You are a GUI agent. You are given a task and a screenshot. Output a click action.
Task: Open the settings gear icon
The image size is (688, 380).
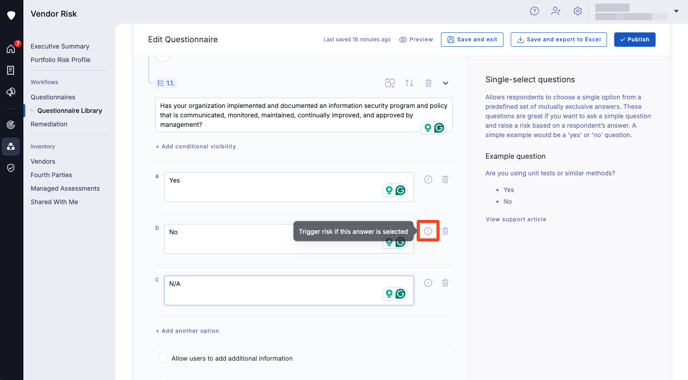click(577, 11)
